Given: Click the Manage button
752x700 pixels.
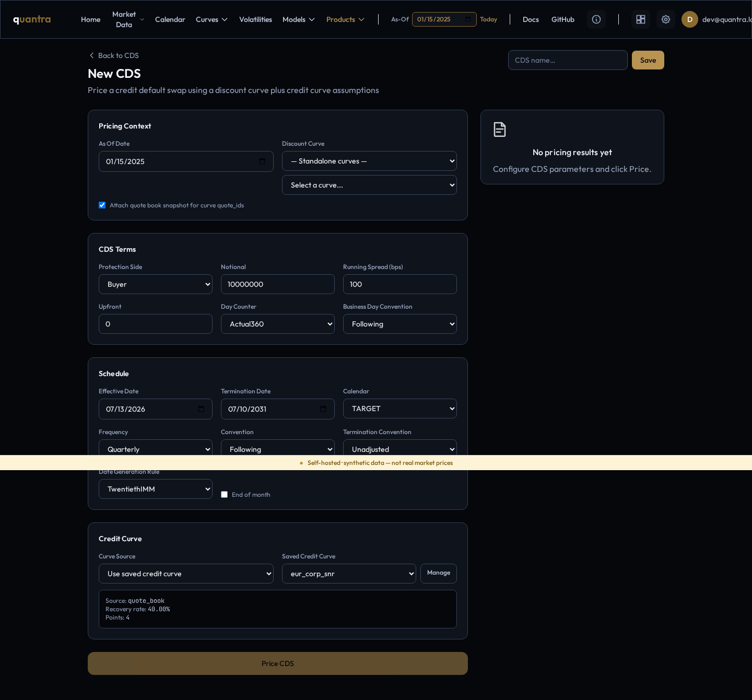Looking at the screenshot, I should click(439, 574).
